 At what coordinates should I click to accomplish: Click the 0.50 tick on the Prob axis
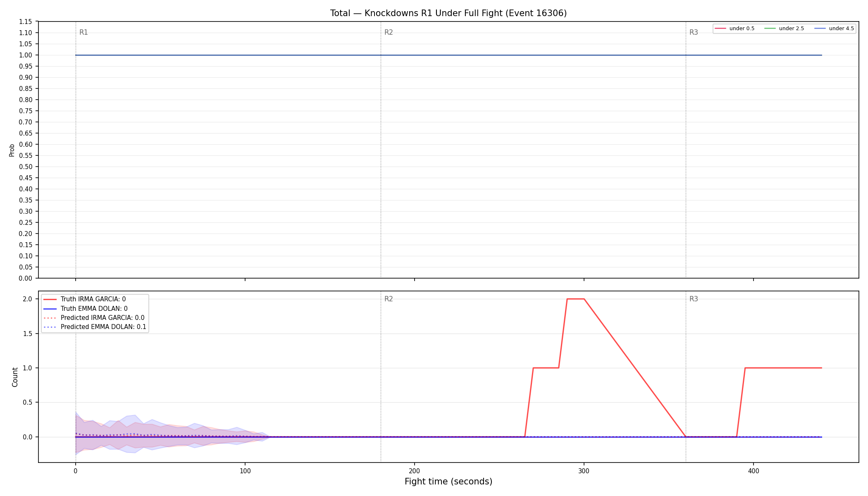[x=25, y=167]
